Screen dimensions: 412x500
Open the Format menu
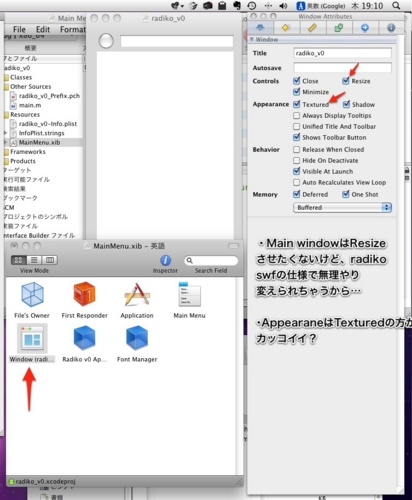pyautogui.click(x=73, y=29)
